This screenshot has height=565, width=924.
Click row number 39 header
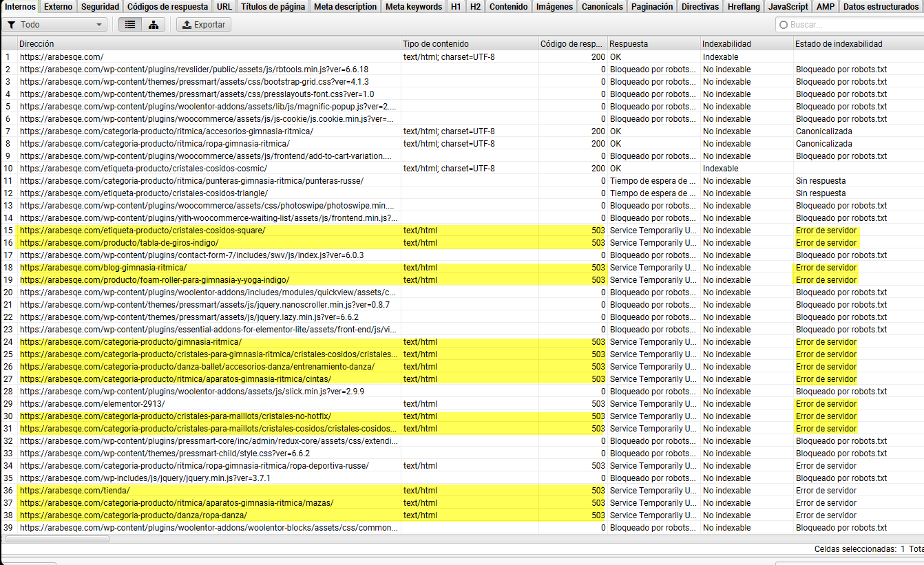coord(8,528)
